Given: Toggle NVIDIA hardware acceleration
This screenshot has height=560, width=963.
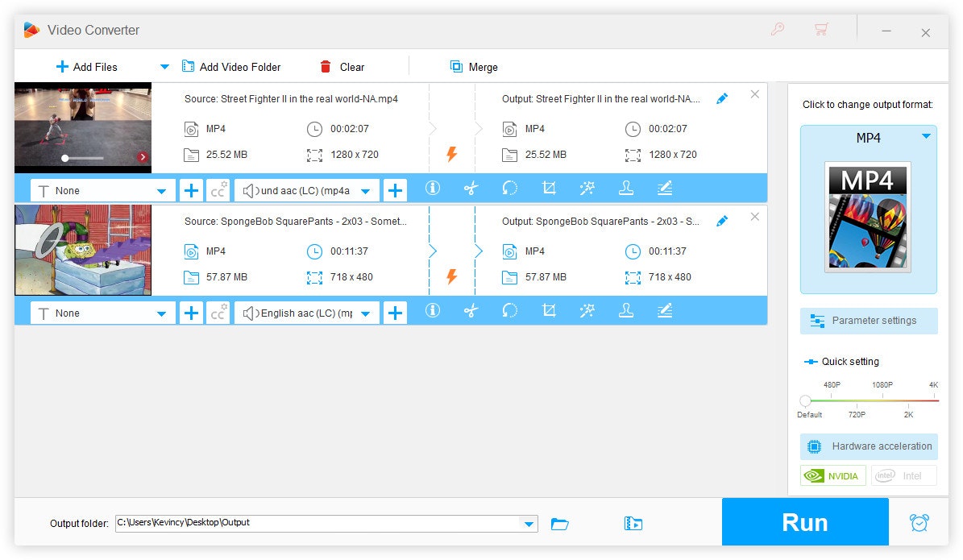Looking at the screenshot, I should tap(832, 476).
